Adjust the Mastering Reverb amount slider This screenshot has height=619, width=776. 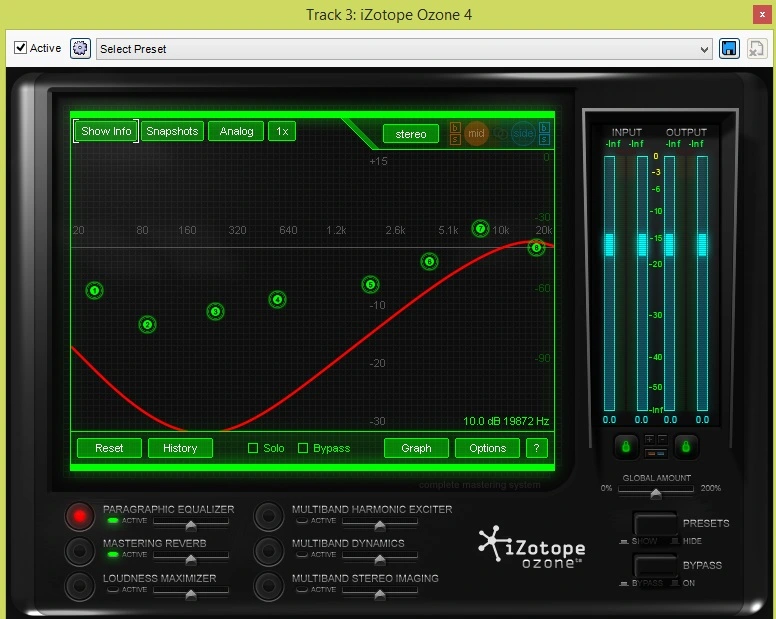[191, 558]
